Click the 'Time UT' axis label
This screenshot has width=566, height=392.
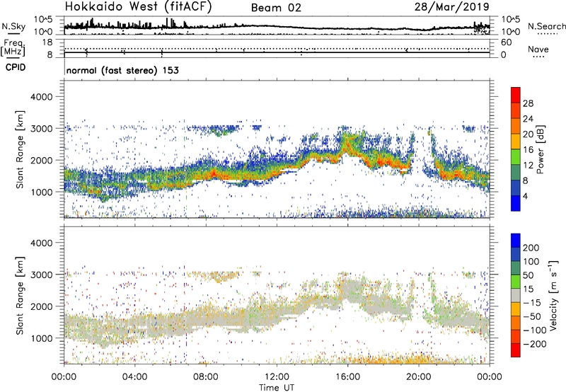tap(277, 388)
